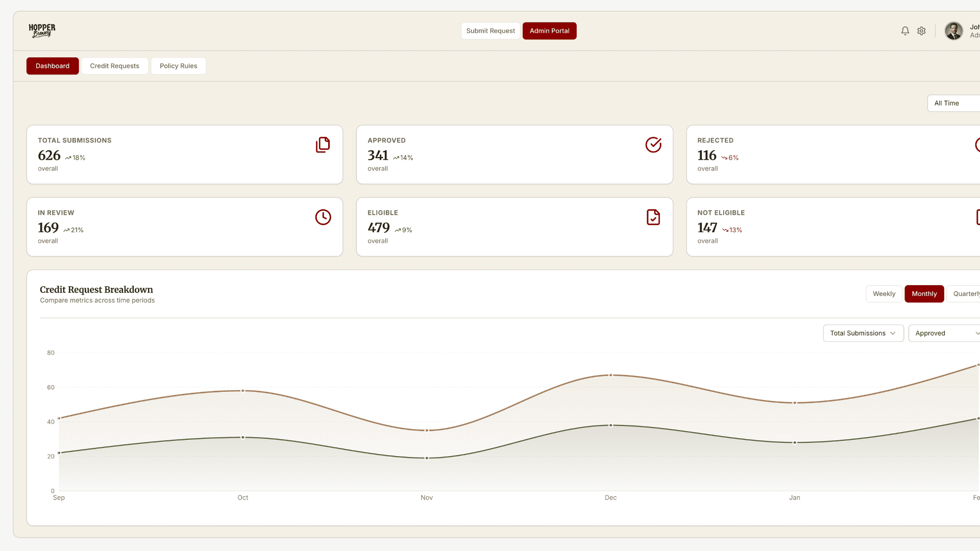Open the Credit Requests tab

click(114, 66)
